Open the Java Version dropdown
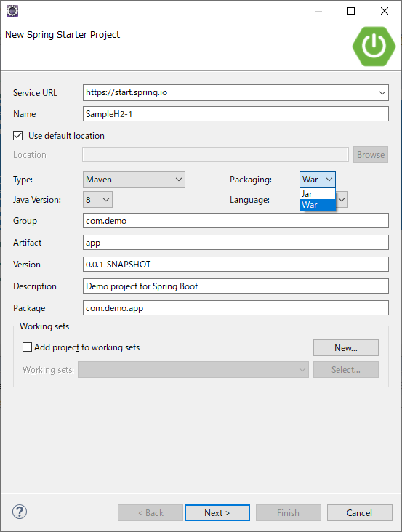The width and height of the screenshot is (402, 532). [x=97, y=199]
